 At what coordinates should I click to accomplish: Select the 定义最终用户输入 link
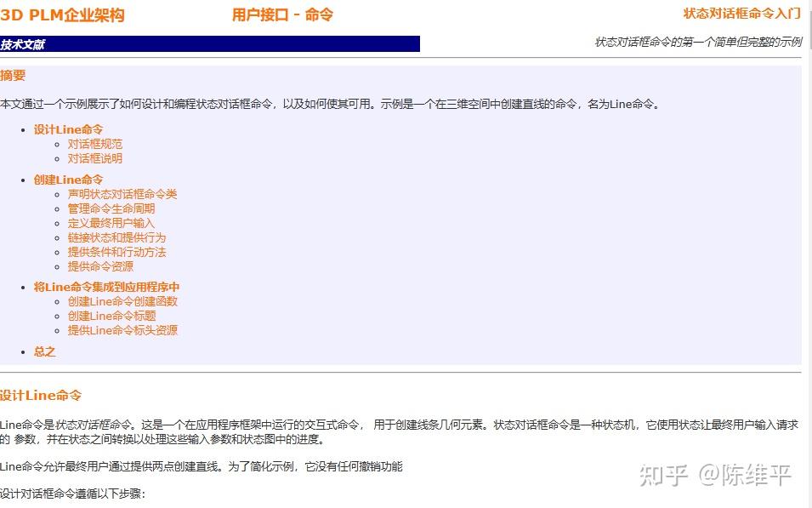pos(112,223)
